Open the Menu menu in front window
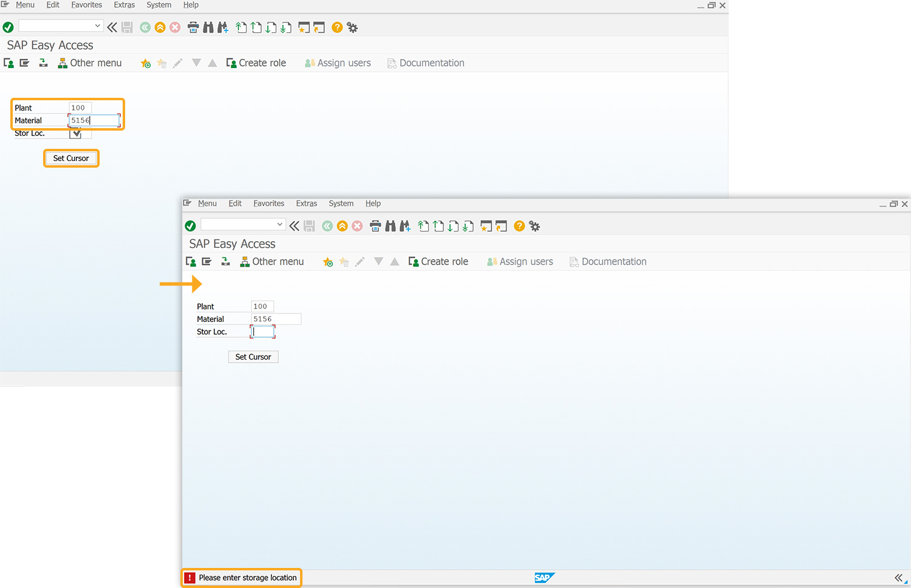911x588 pixels. point(207,203)
